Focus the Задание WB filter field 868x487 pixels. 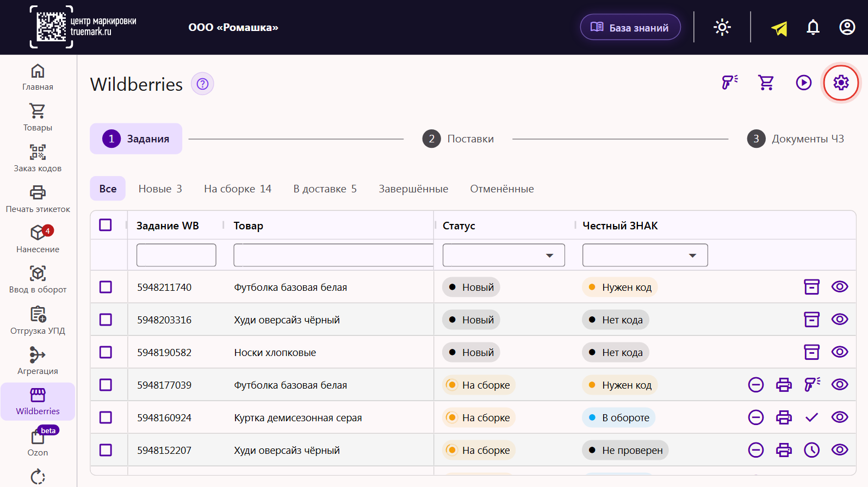coord(176,255)
